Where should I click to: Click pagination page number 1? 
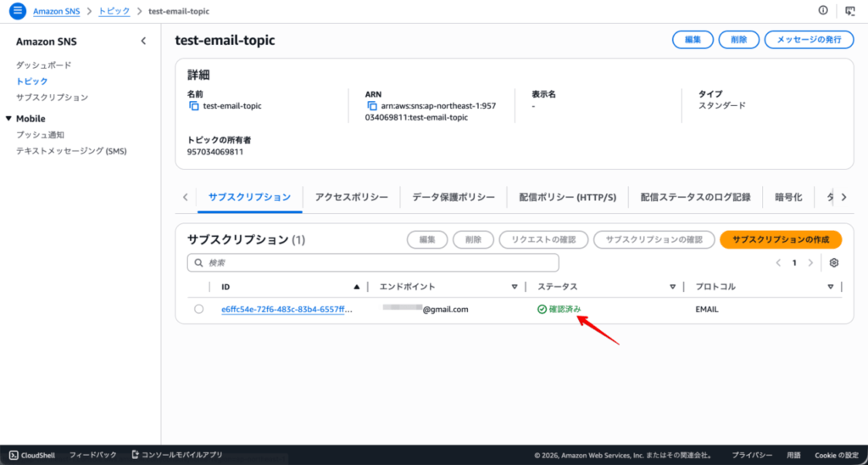[794, 263]
